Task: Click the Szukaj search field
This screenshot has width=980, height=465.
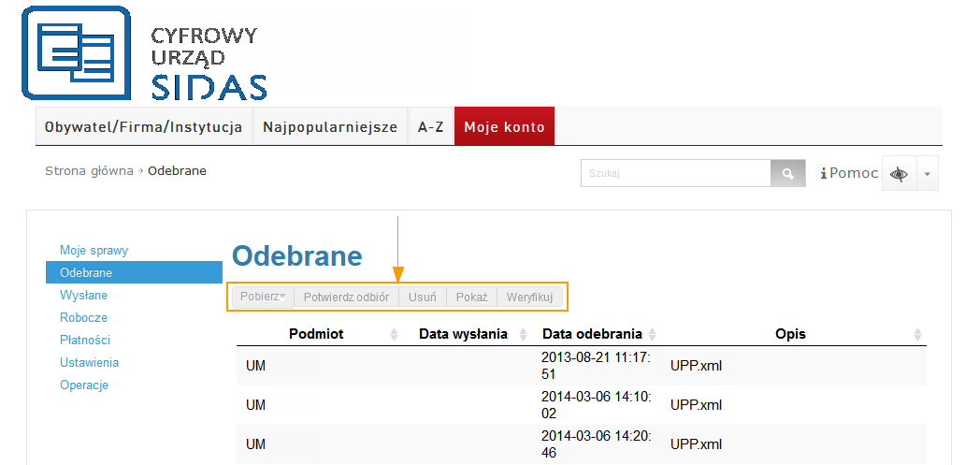Action: coord(675,174)
